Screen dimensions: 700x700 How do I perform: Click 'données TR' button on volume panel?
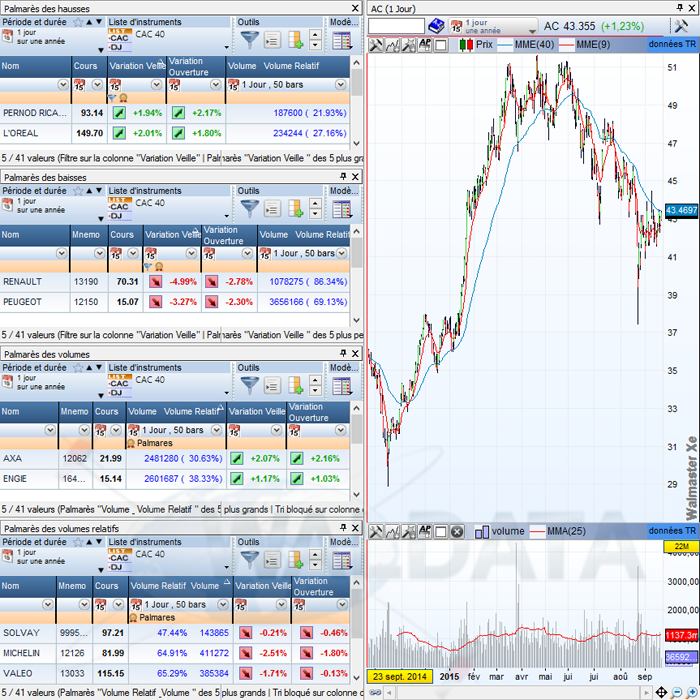[x=672, y=531]
